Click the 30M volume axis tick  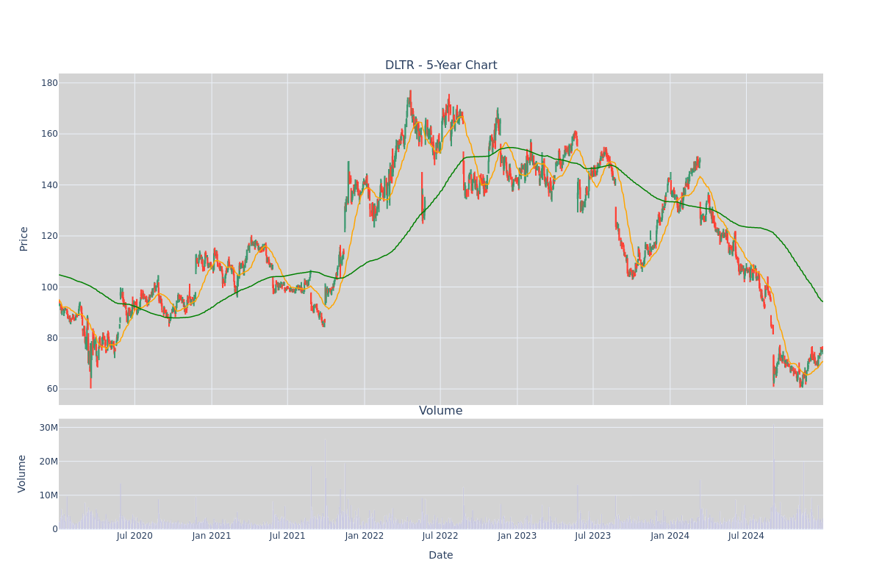point(49,428)
